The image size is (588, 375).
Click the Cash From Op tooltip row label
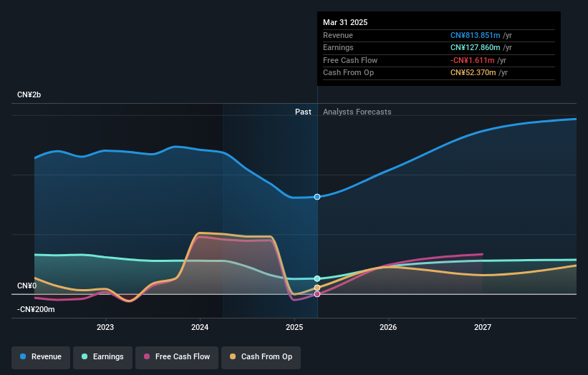[x=348, y=73]
